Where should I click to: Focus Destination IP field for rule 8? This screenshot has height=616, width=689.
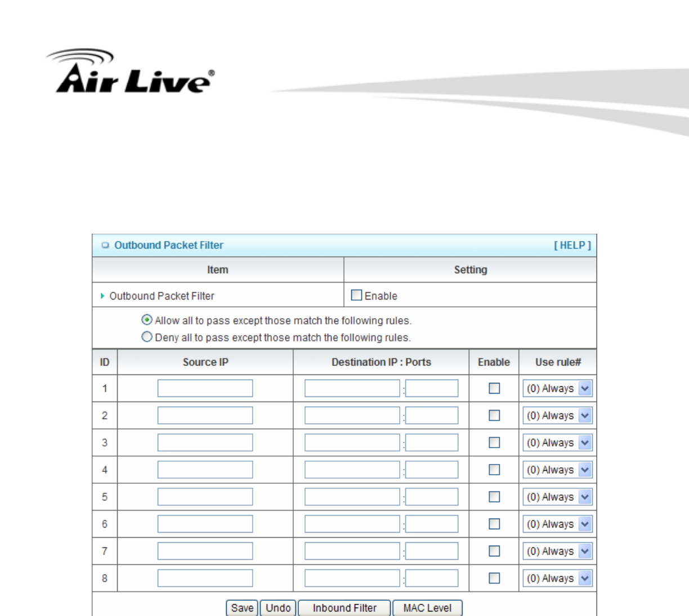click(352, 578)
